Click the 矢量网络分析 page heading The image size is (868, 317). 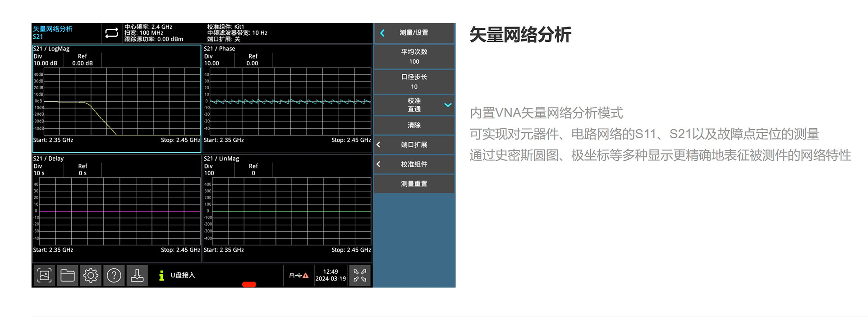click(520, 35)
